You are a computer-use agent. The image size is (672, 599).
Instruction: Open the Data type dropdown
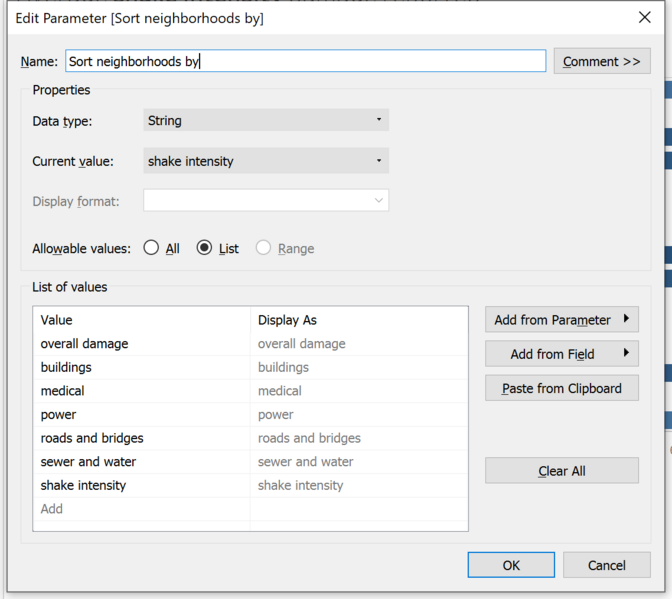pyautogui.click(x=266, y=120)
